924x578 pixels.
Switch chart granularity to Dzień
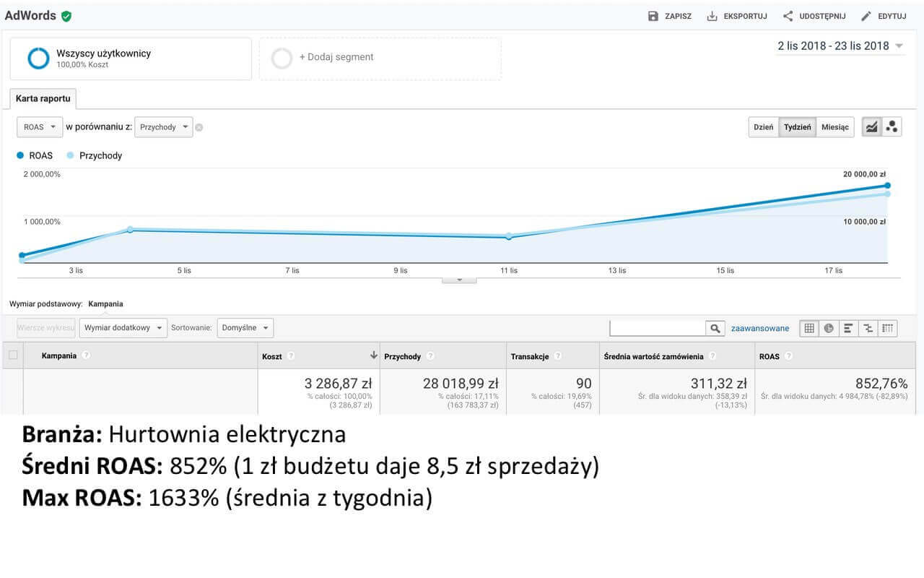763,127
